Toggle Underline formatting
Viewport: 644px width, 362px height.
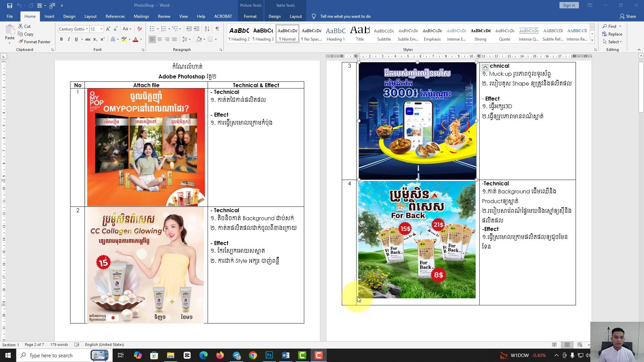pyautogui.click(x=76, y=39)
